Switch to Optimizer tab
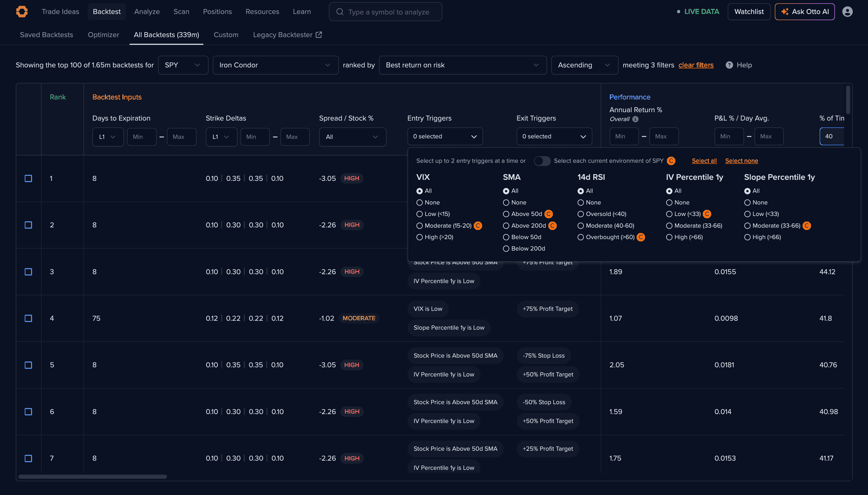The image size is (868, 495). [103, 35]
